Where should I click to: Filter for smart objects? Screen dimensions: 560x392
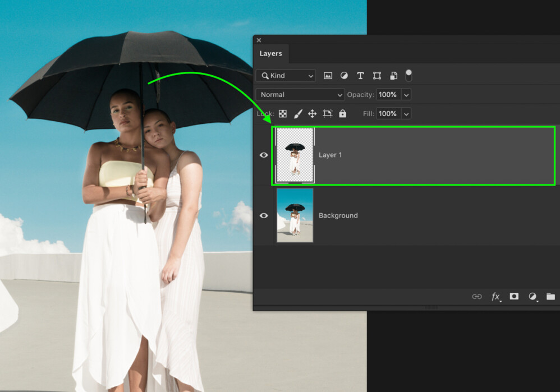392,75
